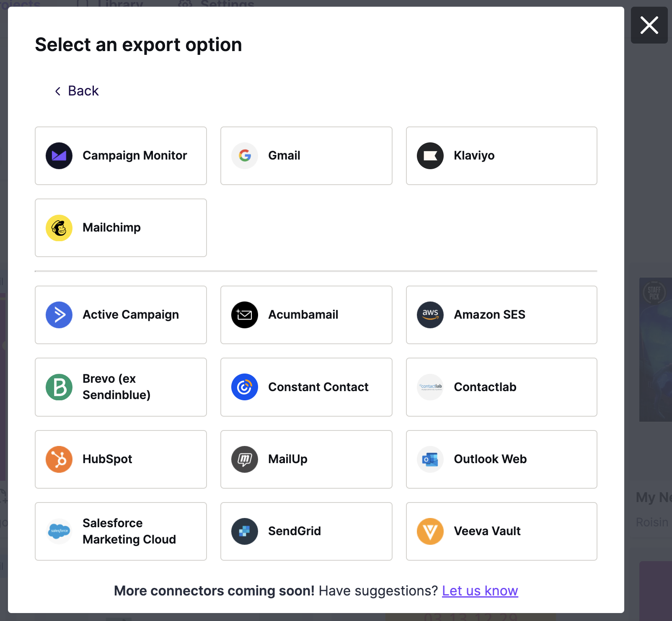Pick Mailchimp export option text
Viewport: 672px width, 621px height.
112,228
